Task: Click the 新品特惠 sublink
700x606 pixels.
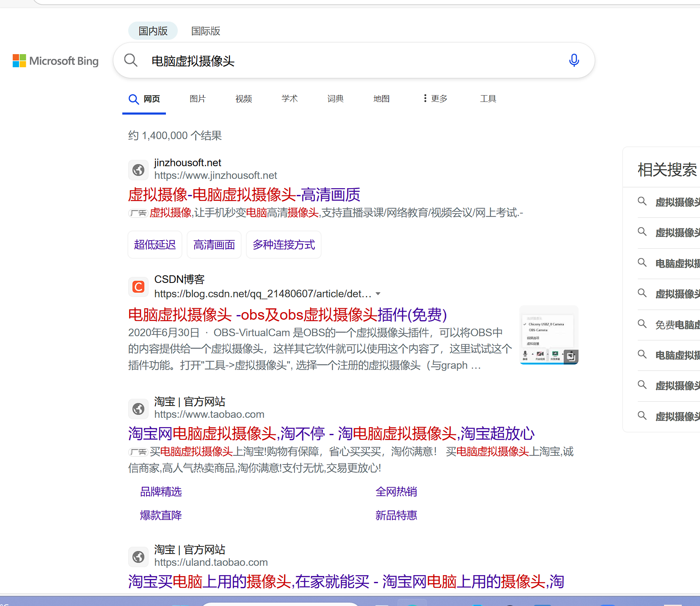Action: 396,515
